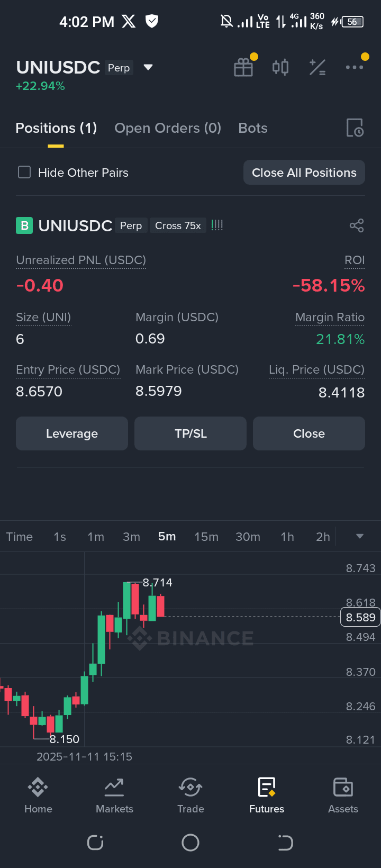Share the UNIUSDC position
This screenshot has width=381, height=868.
click(x=357, y=225)
